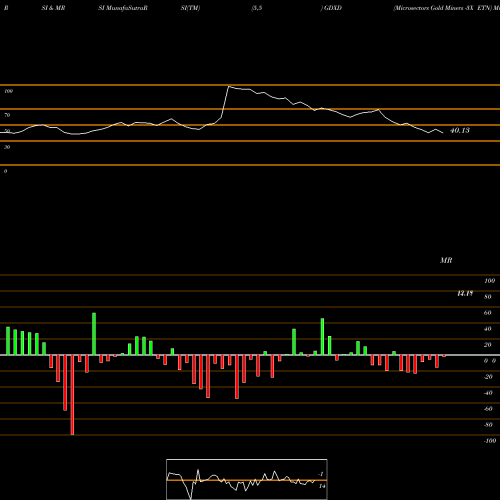The width and height of the screenshot is (500, 500).
Task: Click the '-40' label on MR axis
Action: [x=488, y=393]
